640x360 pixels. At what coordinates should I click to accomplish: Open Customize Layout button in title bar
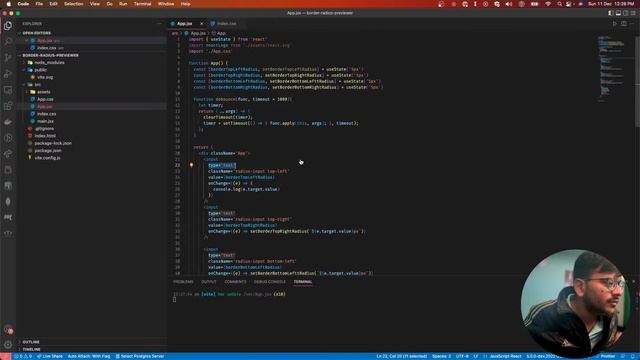633,13
